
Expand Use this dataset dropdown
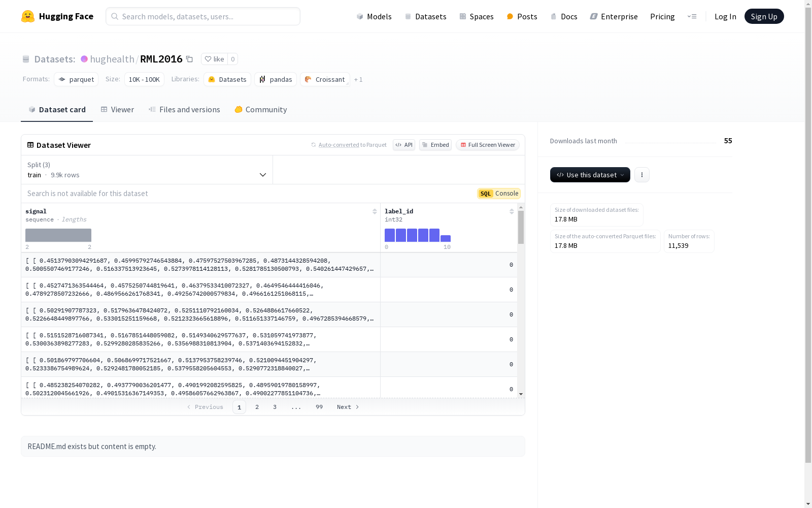click(590, 175)
